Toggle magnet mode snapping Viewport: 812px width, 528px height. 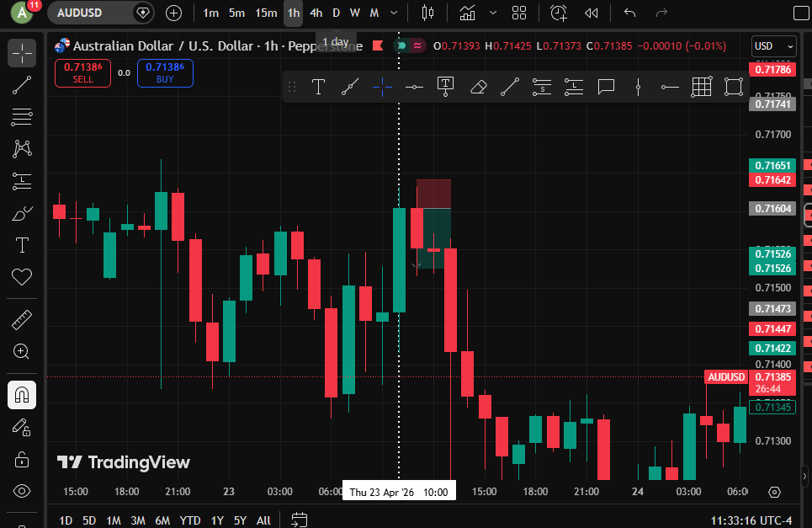tap(22, 395)
